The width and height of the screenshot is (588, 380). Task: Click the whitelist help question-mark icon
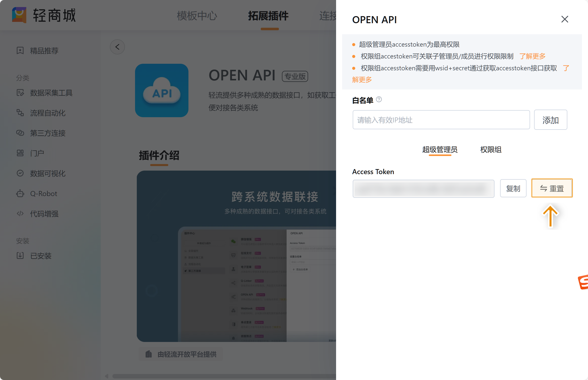[x=379, y=100]
